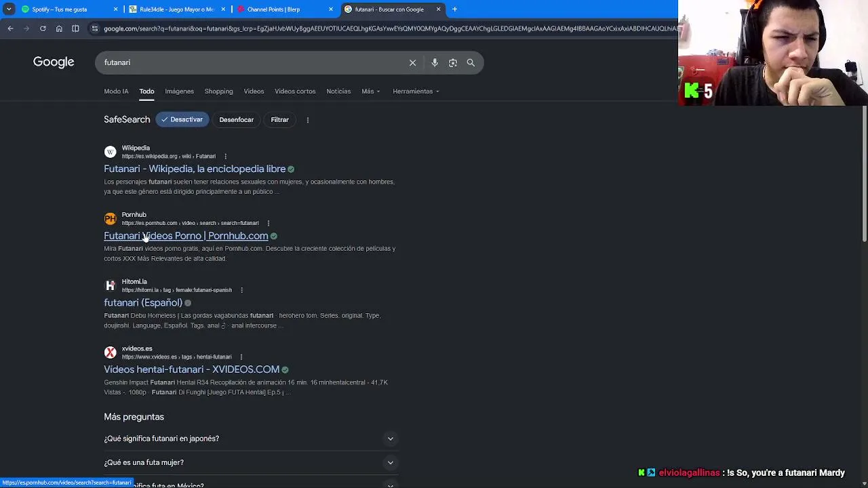Open a new browser tab
The image size is (868, 488).
[x=454, y=9]
